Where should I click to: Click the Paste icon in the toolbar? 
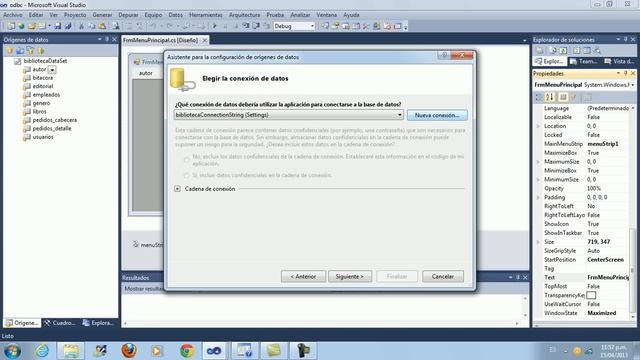click(x=102, y=26)
